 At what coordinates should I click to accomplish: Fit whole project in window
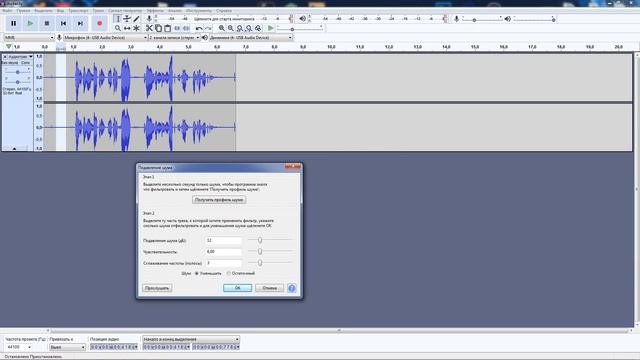249,28
